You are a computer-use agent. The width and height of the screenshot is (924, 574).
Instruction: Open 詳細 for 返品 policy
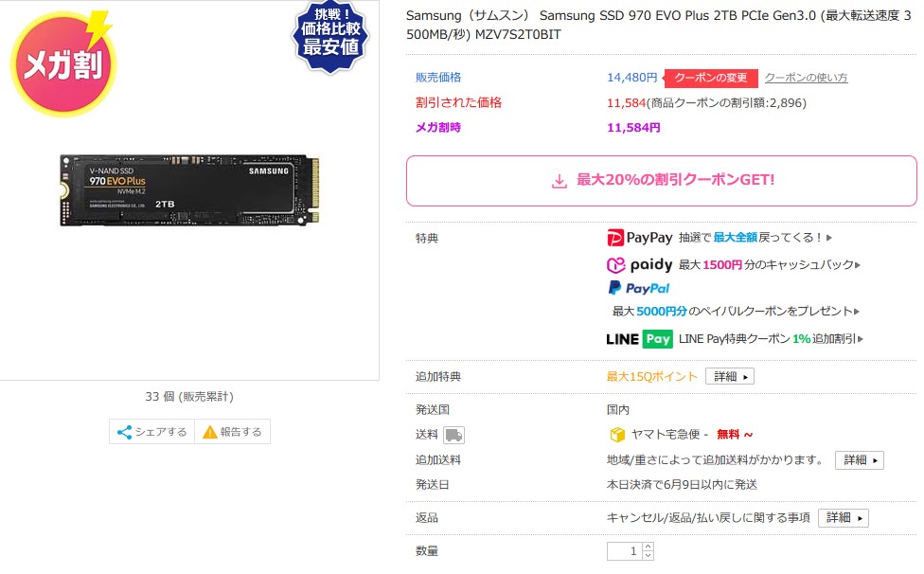coord(844,518)
